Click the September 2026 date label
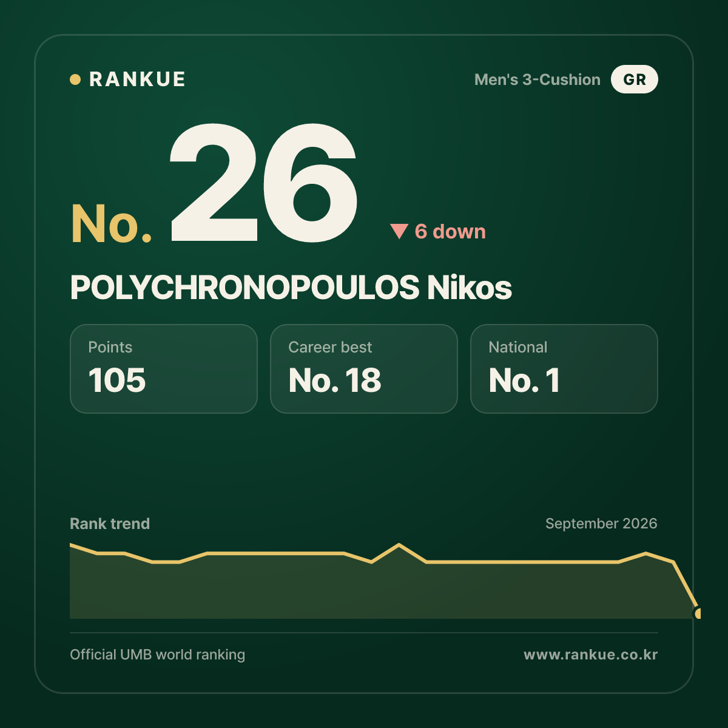Viewport: 728px width, 728px height. 601,524
